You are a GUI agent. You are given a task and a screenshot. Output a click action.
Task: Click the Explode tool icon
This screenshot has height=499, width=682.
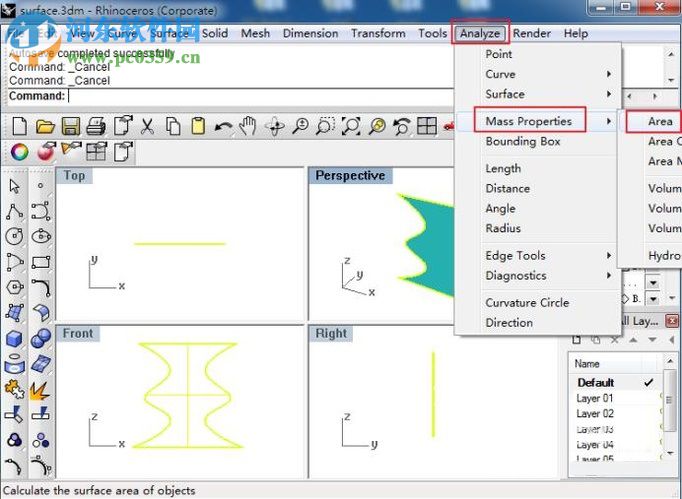(40, 390)
